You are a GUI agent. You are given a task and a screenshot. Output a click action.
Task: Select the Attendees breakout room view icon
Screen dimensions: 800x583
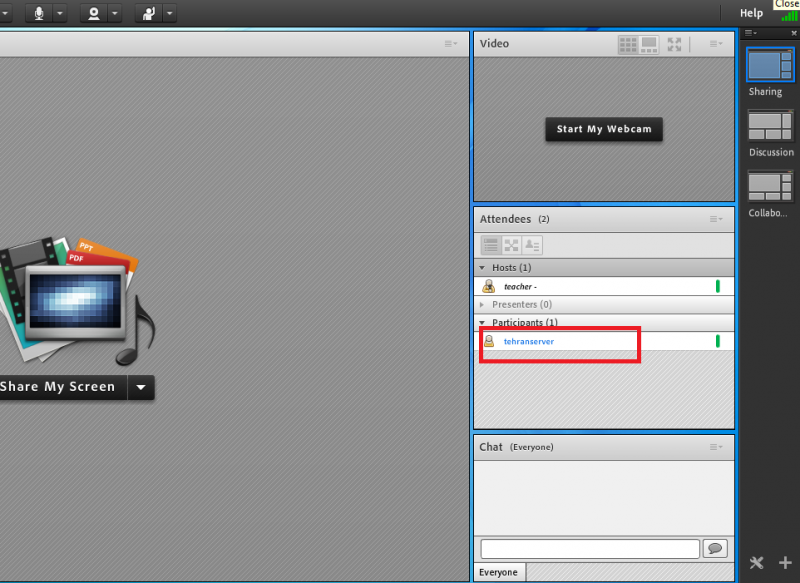tap(511, 245)
